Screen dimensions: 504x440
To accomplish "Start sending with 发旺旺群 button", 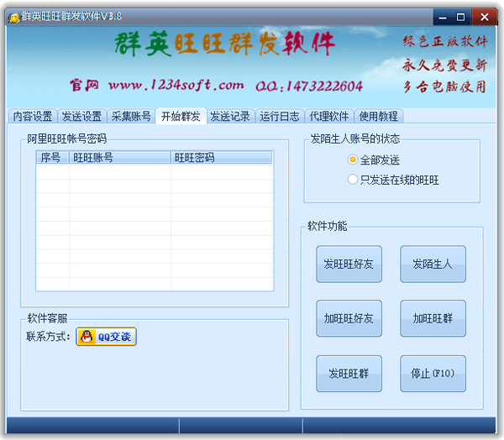I will pyautogui.click(x=349, y=373).
